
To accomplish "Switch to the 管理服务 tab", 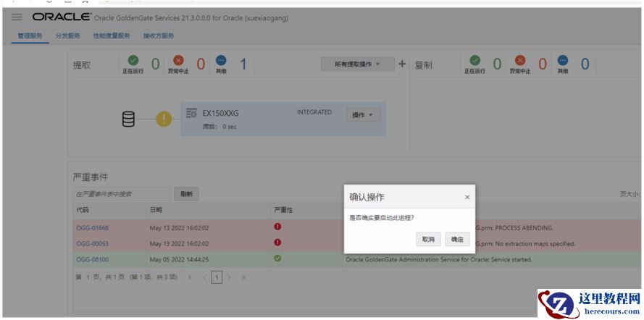I will click(x=30, y=35).
